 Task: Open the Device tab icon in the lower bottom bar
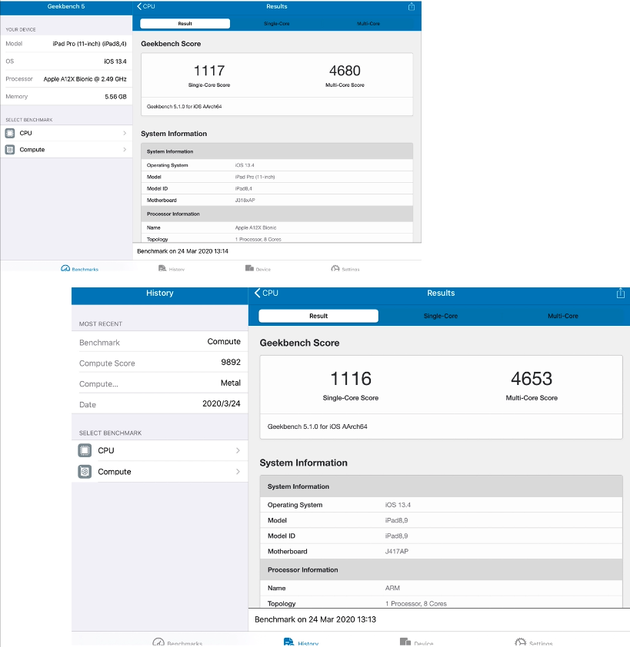tap(404, 642)
